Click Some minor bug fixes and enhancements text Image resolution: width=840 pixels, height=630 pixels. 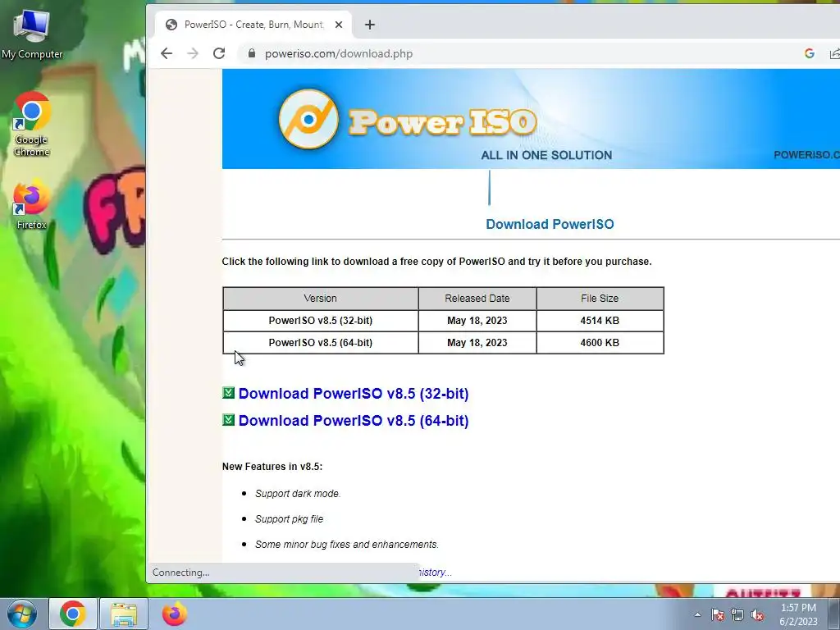347,545
